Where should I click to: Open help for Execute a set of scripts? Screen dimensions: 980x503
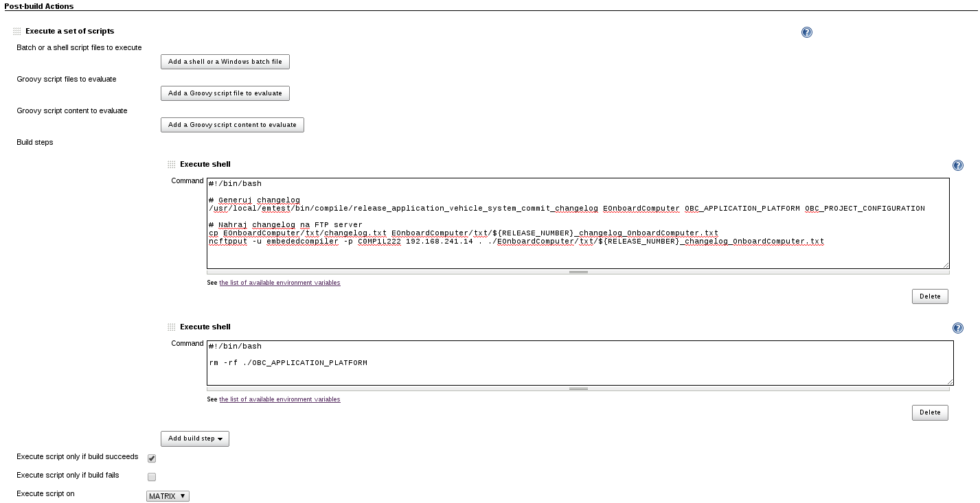point(806,32)
